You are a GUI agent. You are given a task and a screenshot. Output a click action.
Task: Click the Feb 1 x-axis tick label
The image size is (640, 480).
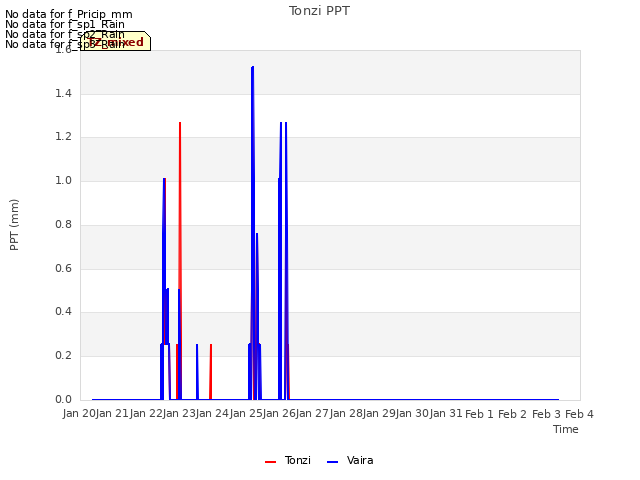[x=479, y=414]
